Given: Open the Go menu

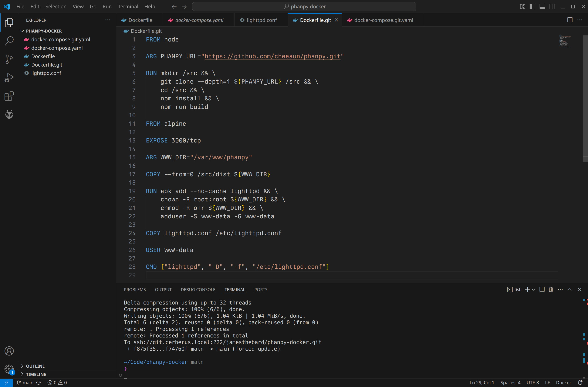Looking at the screenshot, I should [93, 7].
